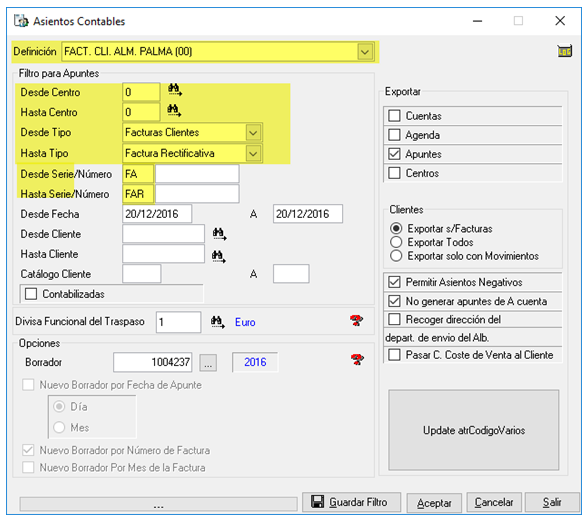The width and height of the screenshot is (588, 519).
Task: Select the Exportar Todos radio option
Action: [x=396, y=242]
